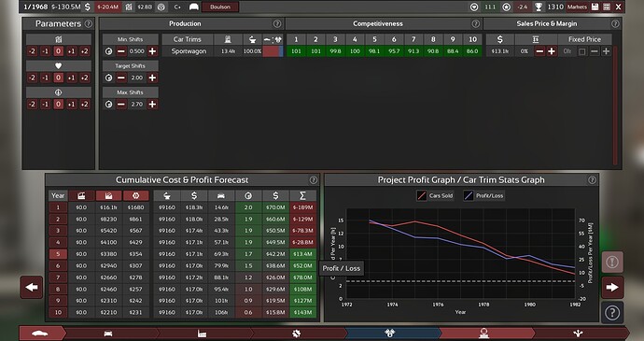Click the large question mark button bottom right
Image resolution: width=644 pixels, height=341 pixels.
tap(612, 313)
